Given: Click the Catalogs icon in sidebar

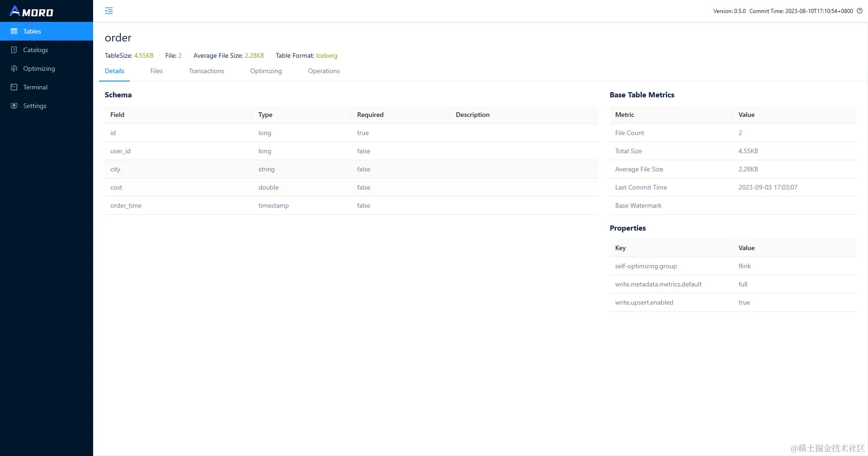Looking at the screenshot, I should tap(14, 50).
